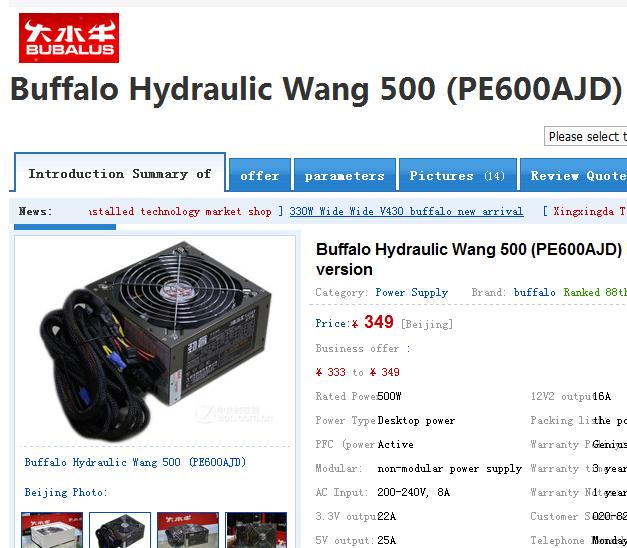Click the installed technology market shop news
This screenshot has width=627, height=548.
coord(181,211)
